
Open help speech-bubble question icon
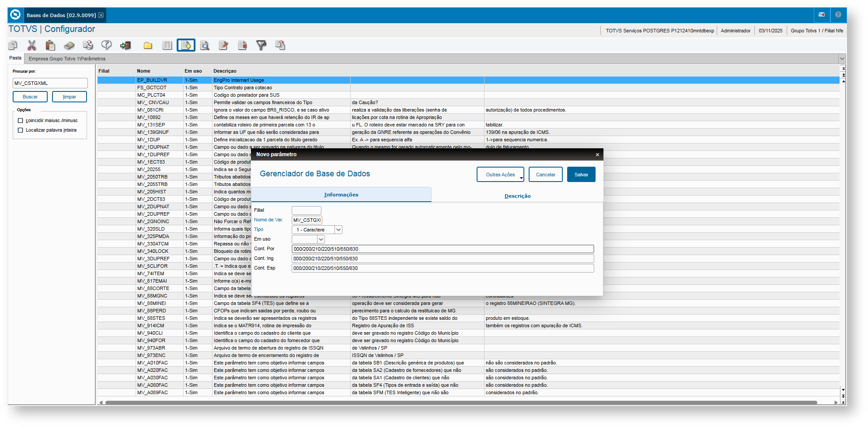click(106, 45)
